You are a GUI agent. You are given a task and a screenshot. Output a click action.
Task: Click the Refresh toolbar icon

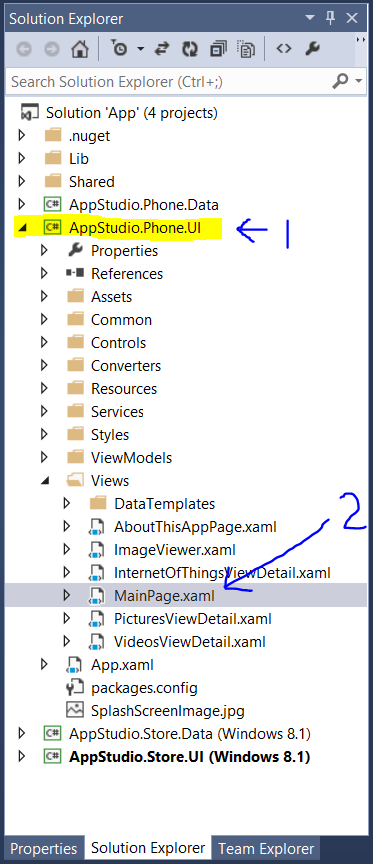click(x=190, y=49)
